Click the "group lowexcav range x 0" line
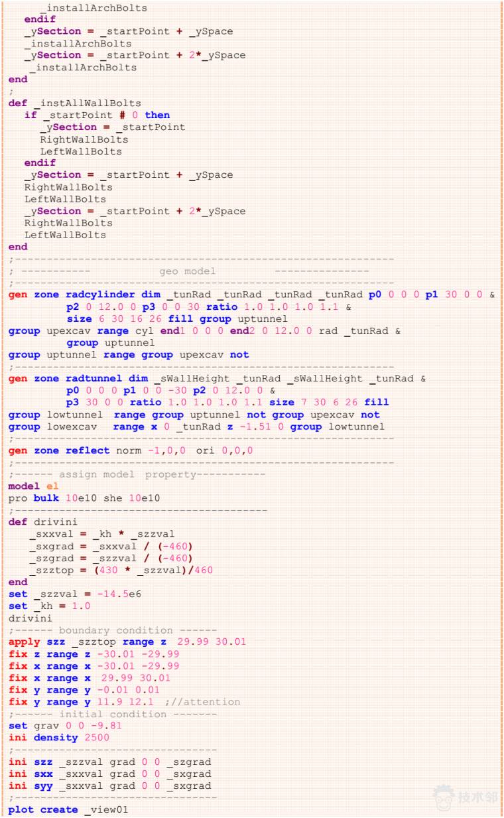Image resolution: width=504 pixels, height=818 pixels. point(196,427)
